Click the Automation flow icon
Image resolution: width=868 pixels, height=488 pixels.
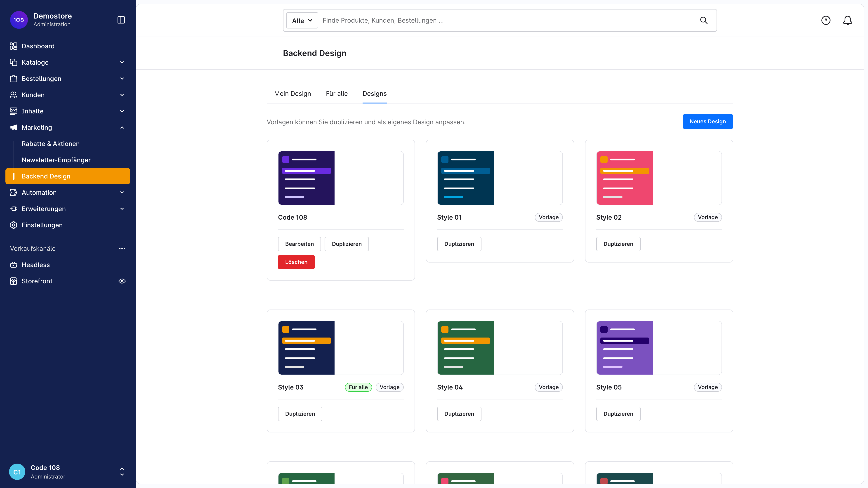(x=14, y=192)
